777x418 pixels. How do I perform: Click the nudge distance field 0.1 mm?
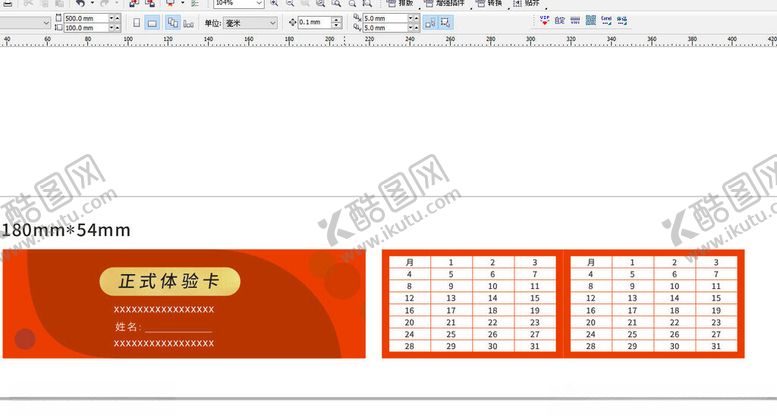[x=314, y=22]
